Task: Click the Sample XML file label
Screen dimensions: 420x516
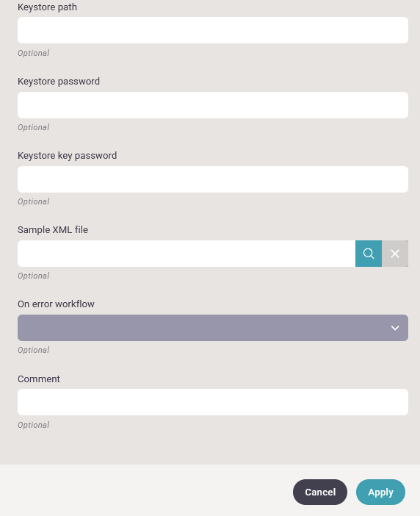Action: pyautogui.click(x=53, y=229)
